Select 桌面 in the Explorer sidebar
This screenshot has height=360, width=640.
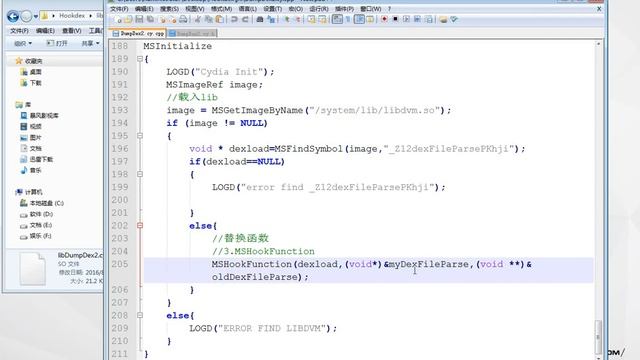coord(31,72)
